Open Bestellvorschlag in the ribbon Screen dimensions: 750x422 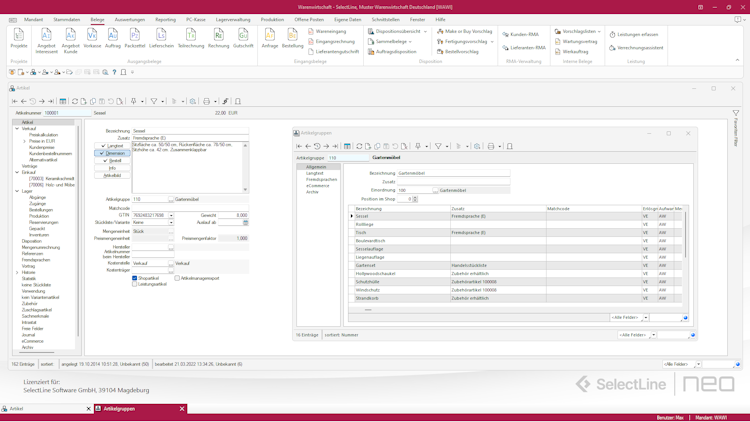pyautogui.click(x=458, y=52)
